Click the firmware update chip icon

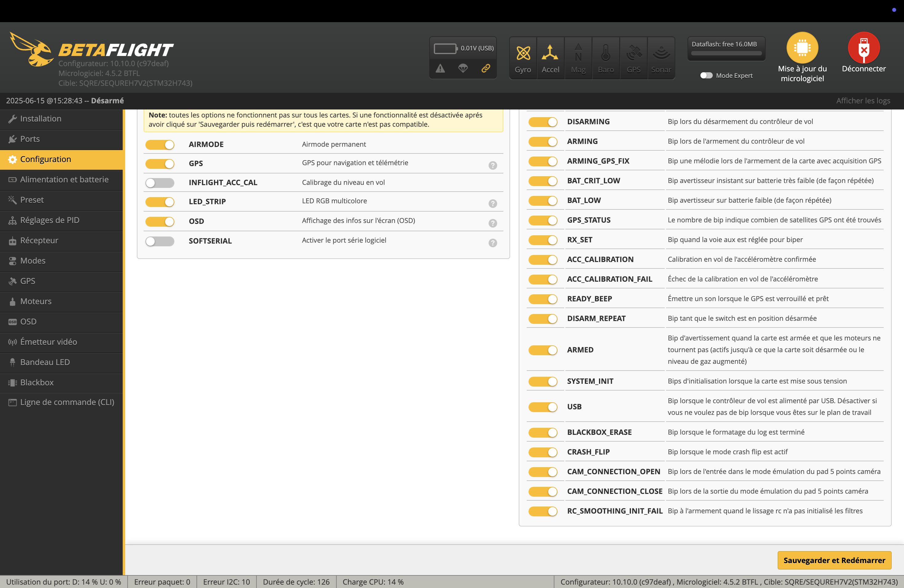point(802,47)
